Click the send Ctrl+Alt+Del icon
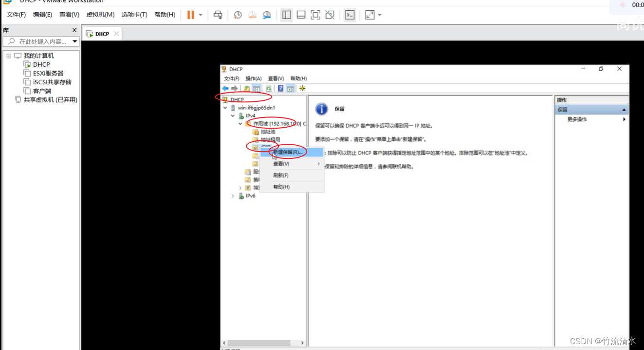 pos(219,15)
